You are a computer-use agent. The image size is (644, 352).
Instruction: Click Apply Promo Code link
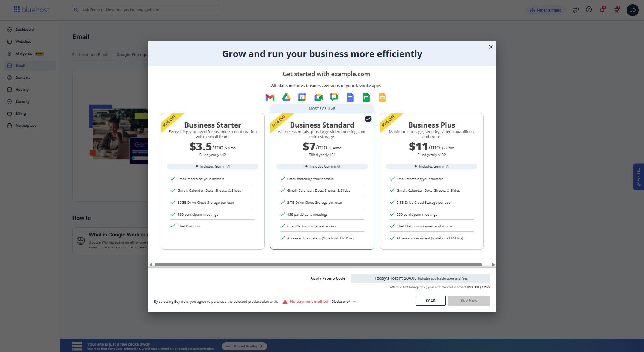click(328, 278)
